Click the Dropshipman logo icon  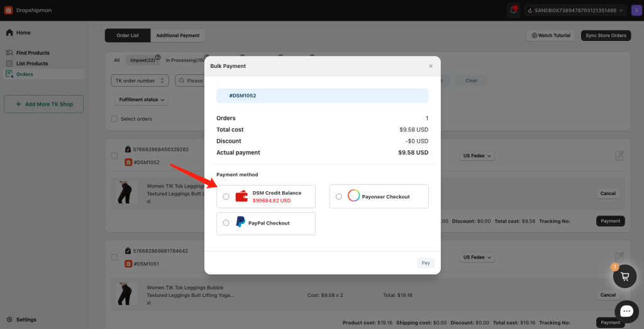(8, 10)
